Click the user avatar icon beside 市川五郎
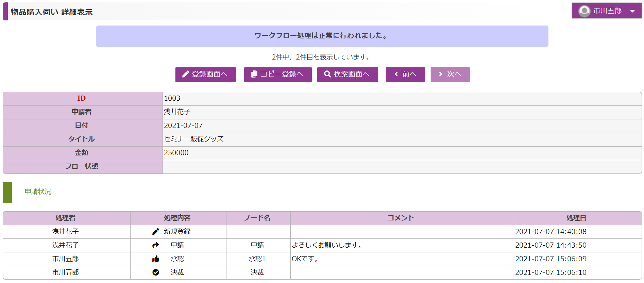The height and width of the screenshot is (283, 644). pos(584,11)
